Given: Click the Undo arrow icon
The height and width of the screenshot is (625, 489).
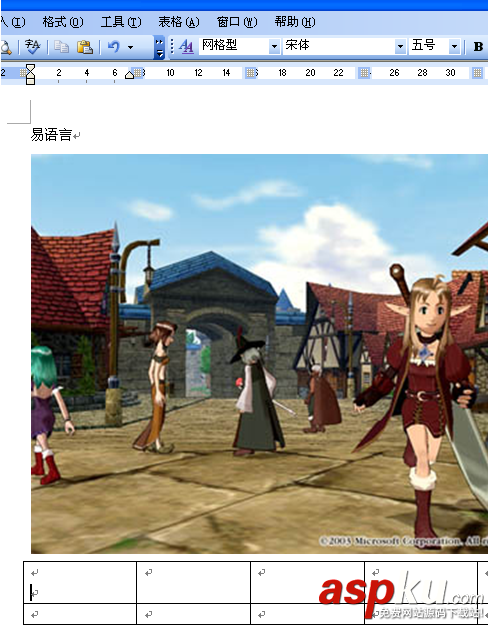Looking at the screenshot, I should [x=114, y=47].
